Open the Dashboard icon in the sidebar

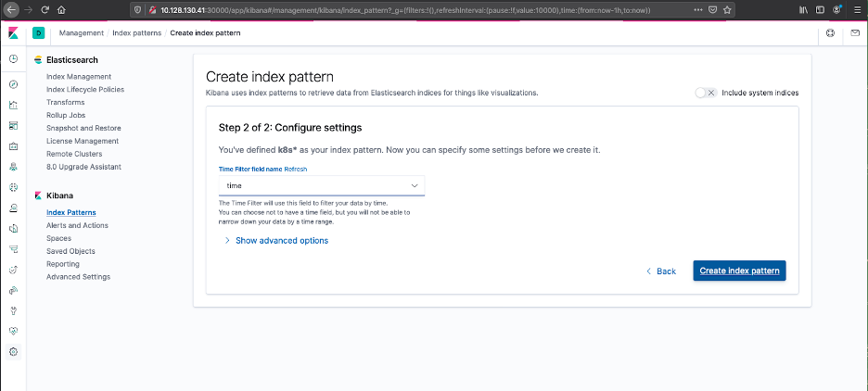pyautogui.click(x=14, y=125)
